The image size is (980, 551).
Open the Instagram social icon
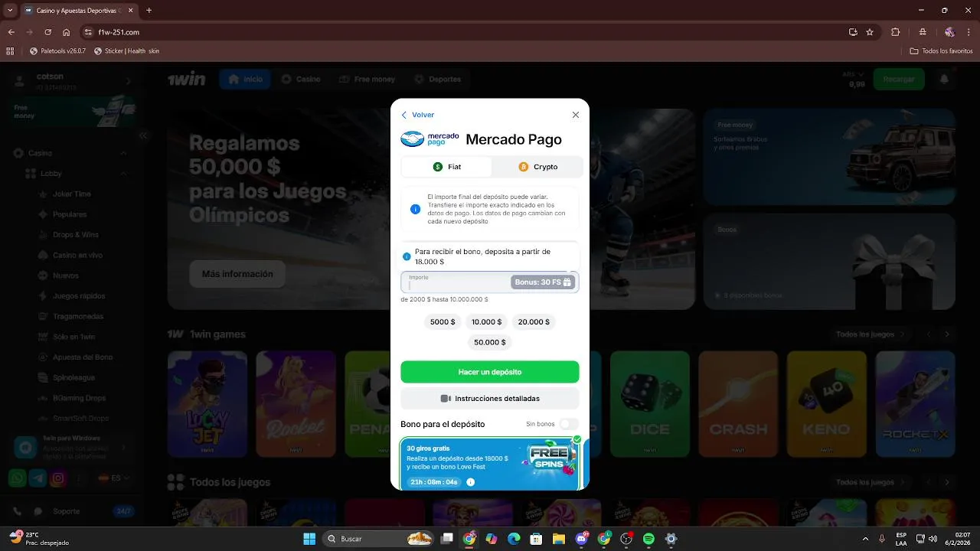pyautogui.click(x=58, y=478)
